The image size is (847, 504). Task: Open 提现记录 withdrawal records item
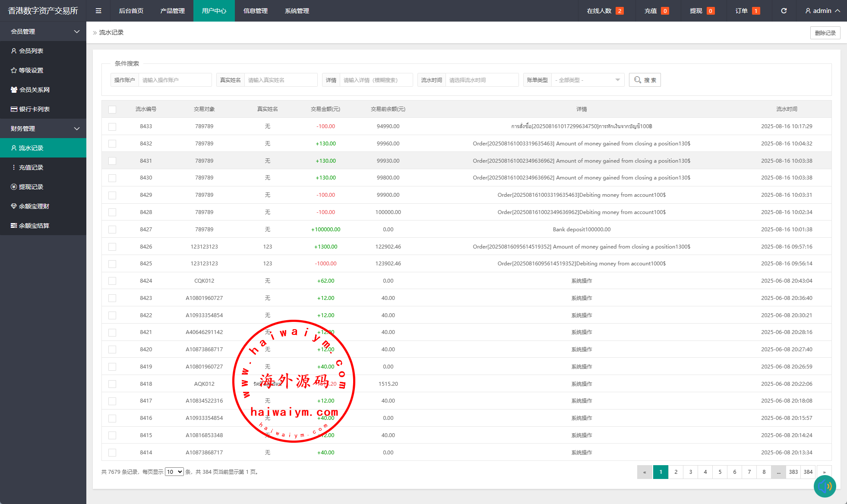[31, 187]
